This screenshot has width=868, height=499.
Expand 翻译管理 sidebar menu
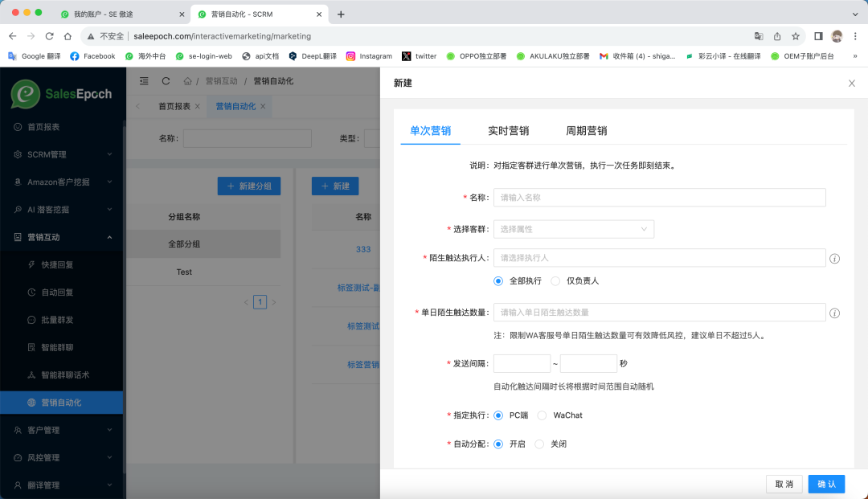62,485
